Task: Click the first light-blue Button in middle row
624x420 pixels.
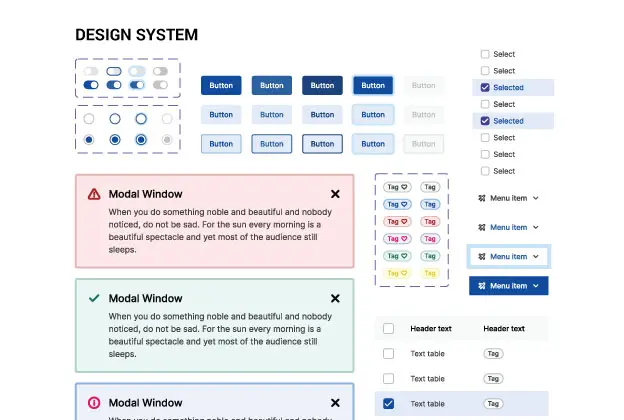Action: 221,115
